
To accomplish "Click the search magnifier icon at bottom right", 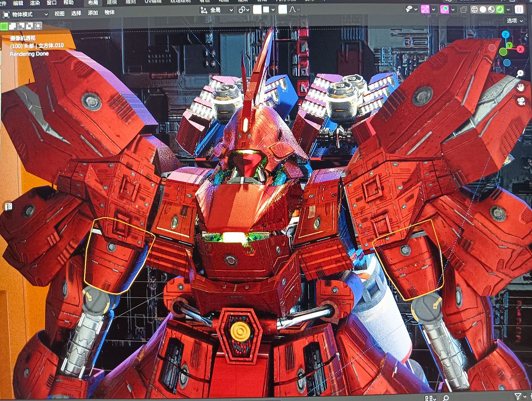I will [446, 398].
